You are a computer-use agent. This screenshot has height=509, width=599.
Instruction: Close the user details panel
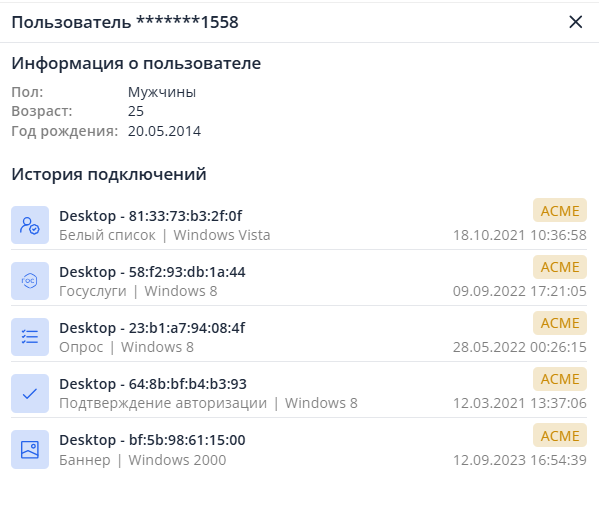[x=575, y=22]
